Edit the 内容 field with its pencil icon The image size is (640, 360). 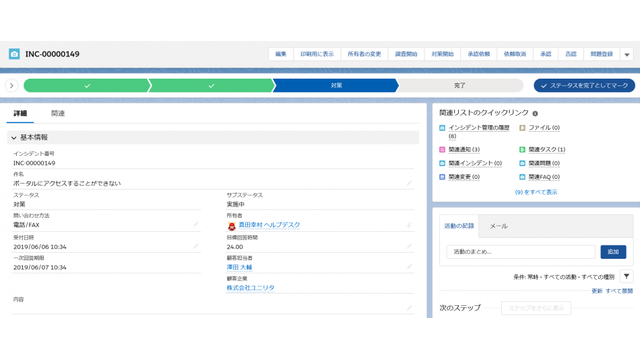(x=409, y=308)
